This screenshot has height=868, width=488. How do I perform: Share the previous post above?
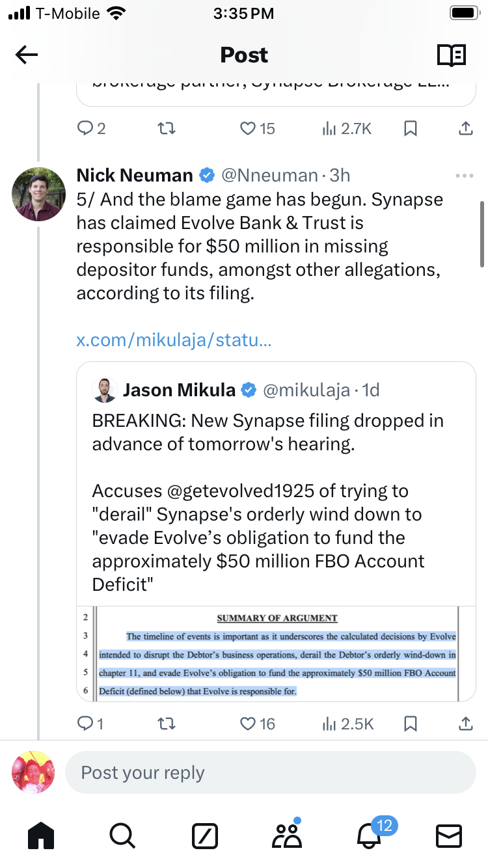point(465,129)
